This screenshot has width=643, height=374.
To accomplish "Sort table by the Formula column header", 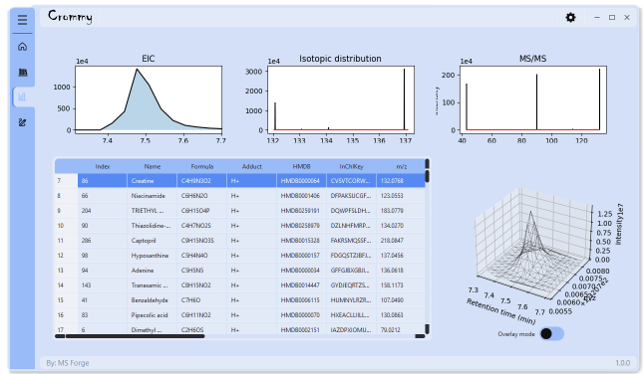I will [202, 166].
